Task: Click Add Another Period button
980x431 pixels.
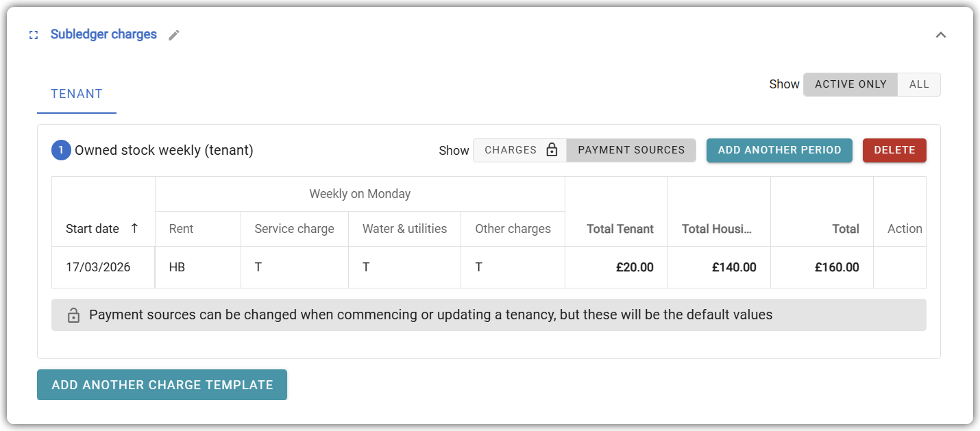Action: pos(779,150)
